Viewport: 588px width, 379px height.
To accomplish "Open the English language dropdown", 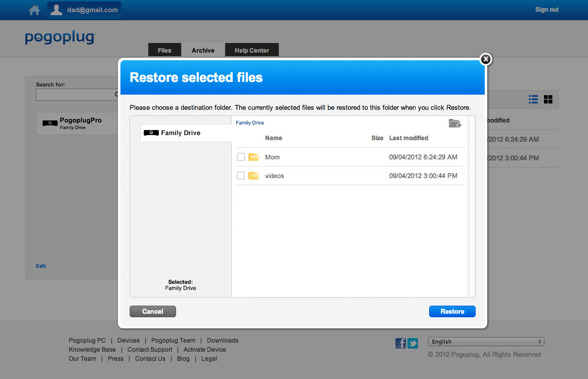I will 486,342.
